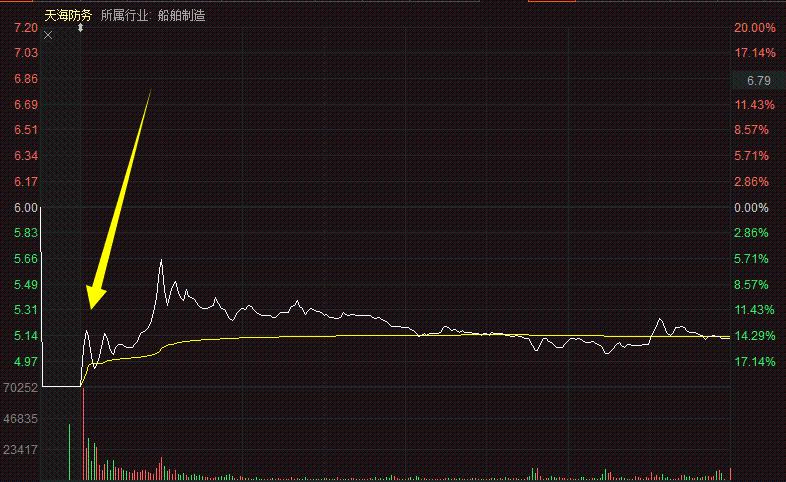Click the up-down resize arrow icon
The width and height of the screenshot is (786, 482).
pyautogui.click(x=80, y=28)
